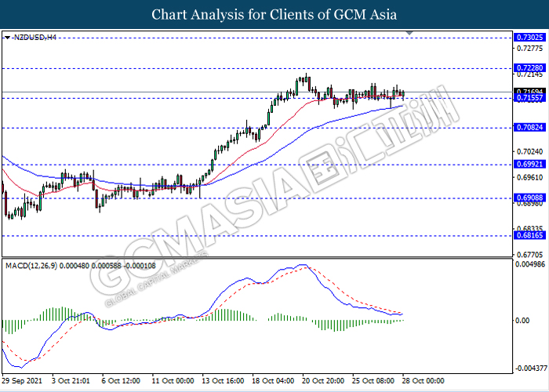This screenshot has height=392, width=549.
Task: Click the 0.67705 price axis value
Action: click(530, 255)
